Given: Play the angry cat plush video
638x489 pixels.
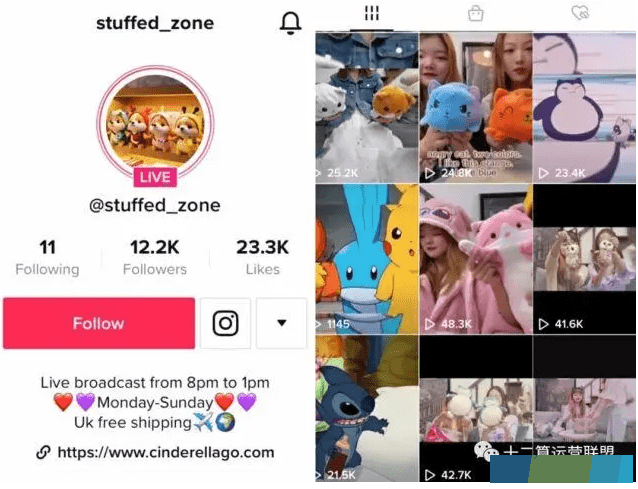Looking at the screenshot, I should point(476,108).
